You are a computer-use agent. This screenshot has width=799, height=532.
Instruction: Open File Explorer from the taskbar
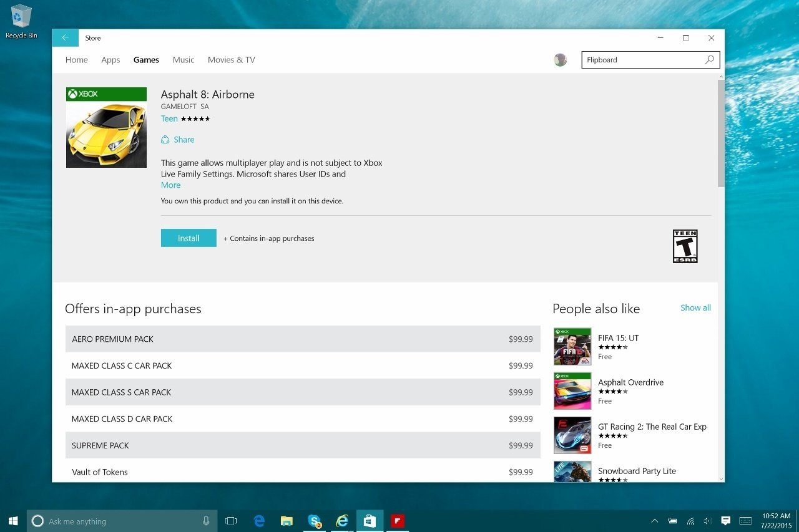tap(287, 521)
